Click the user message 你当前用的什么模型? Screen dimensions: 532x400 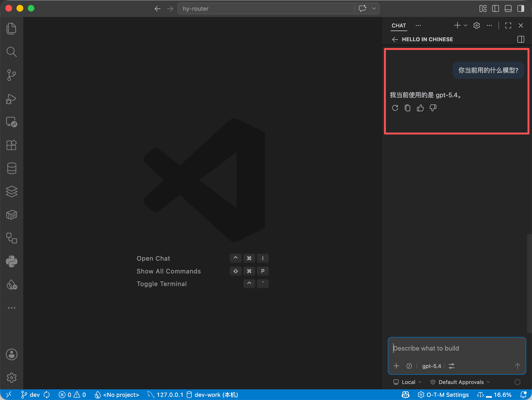coord(488,70)
